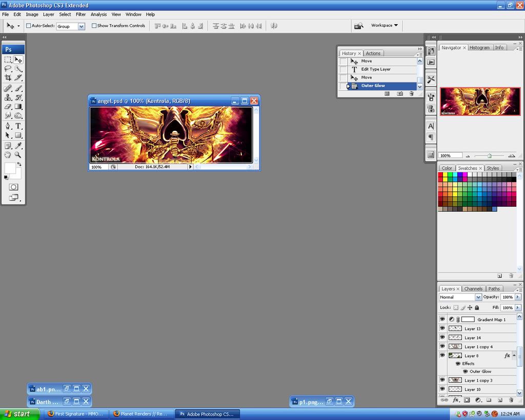Switch to First Signature taskbar window
The height and width of the screenshot is (420, 525).
click(76, 414)
